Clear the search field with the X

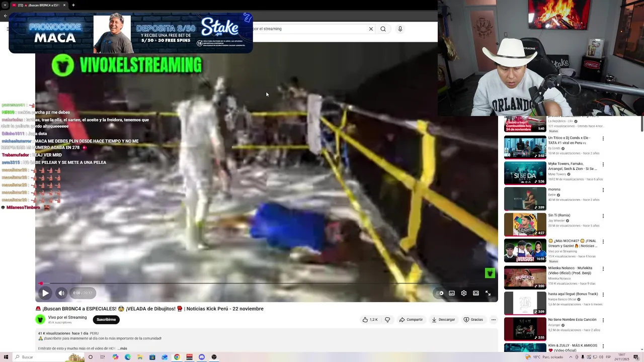[371, 29]
